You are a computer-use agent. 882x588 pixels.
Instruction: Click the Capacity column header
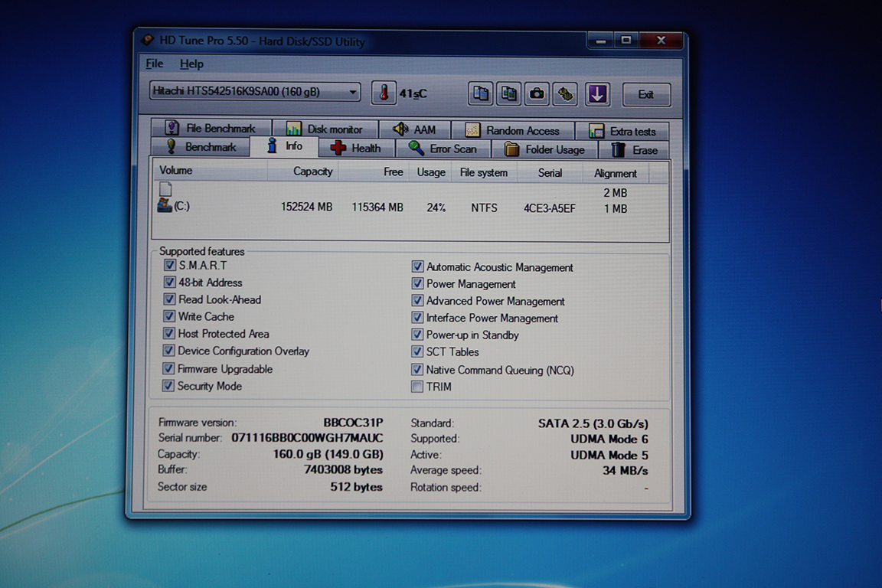(x=302, y=171)
